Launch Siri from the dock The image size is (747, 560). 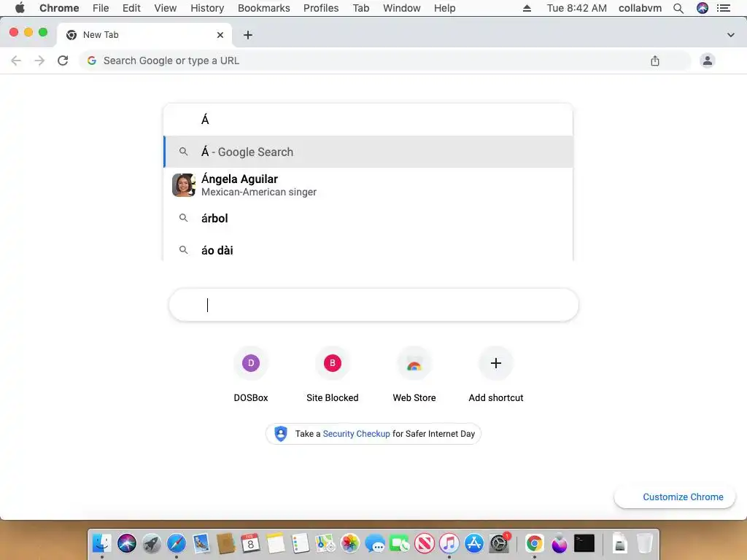(x=127, y=542)
